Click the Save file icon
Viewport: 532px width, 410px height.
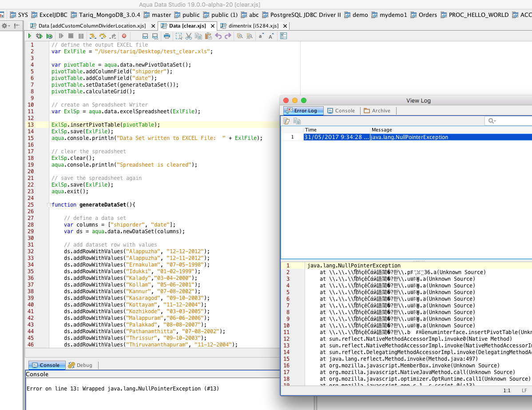click(145, 36)
